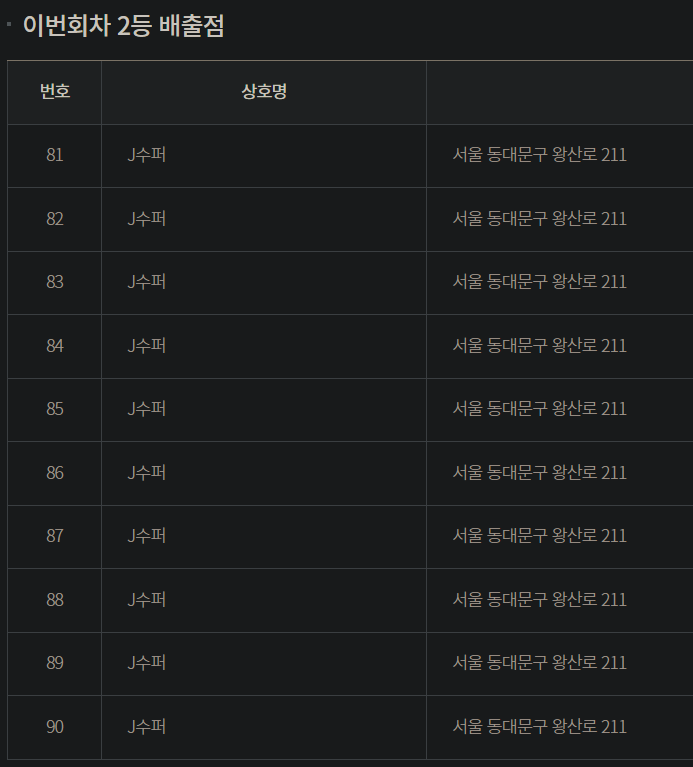Image resolution: width=693 pixels, height=767 pixels.
Task: Select the J수퍼 name in row 84
Action: pyautogui.click(x=147, y=346)
